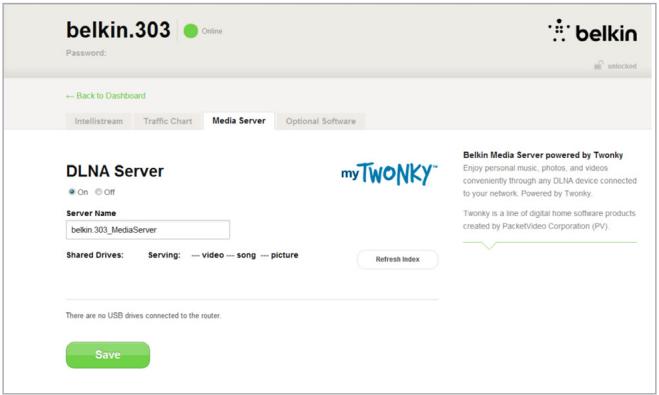Viewport: 659px width, 395px height.
Task: Click the Shared Drives label
Action: 95,255
